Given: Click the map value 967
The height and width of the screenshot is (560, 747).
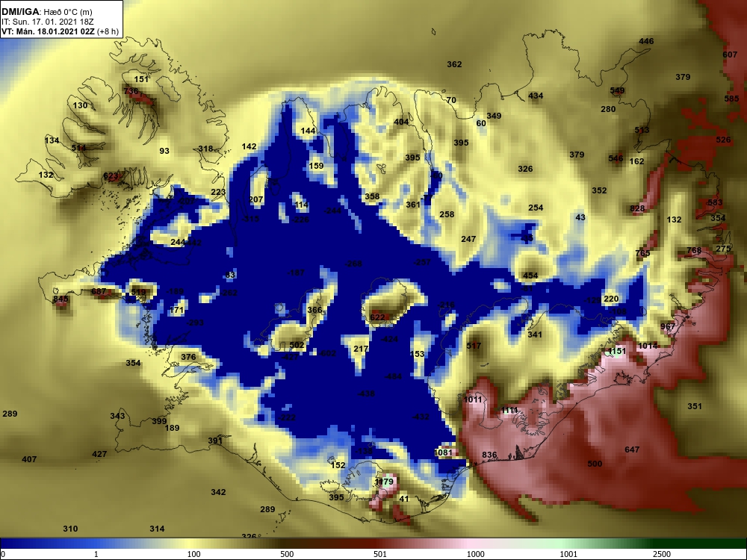Looking at the screenshot, I should pos(667,327).
